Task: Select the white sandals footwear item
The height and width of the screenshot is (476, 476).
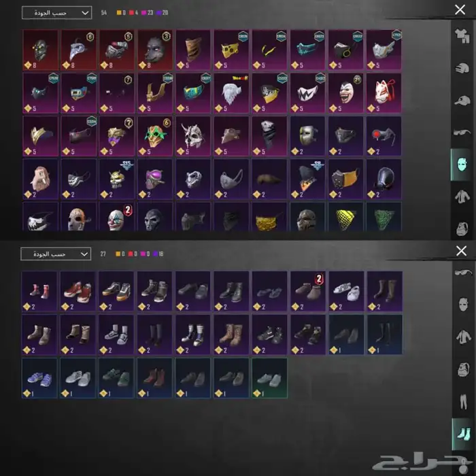Action: click(x=346, y=291)
